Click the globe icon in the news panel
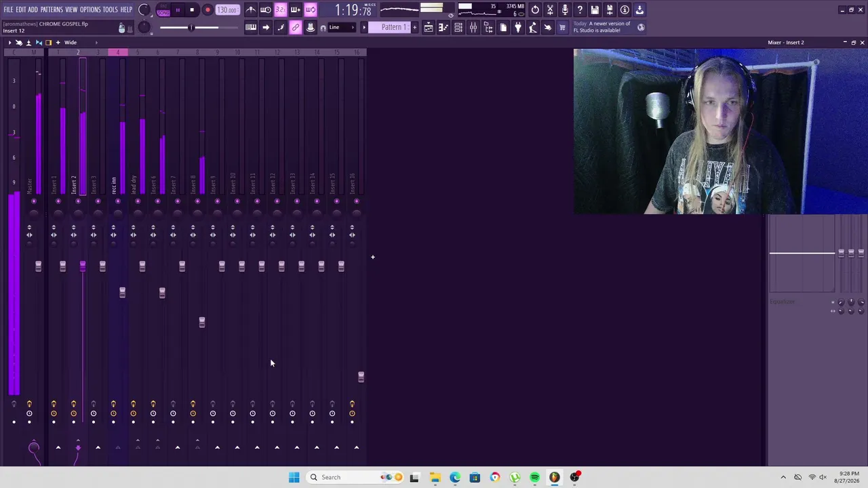 [x=641, y=28]
